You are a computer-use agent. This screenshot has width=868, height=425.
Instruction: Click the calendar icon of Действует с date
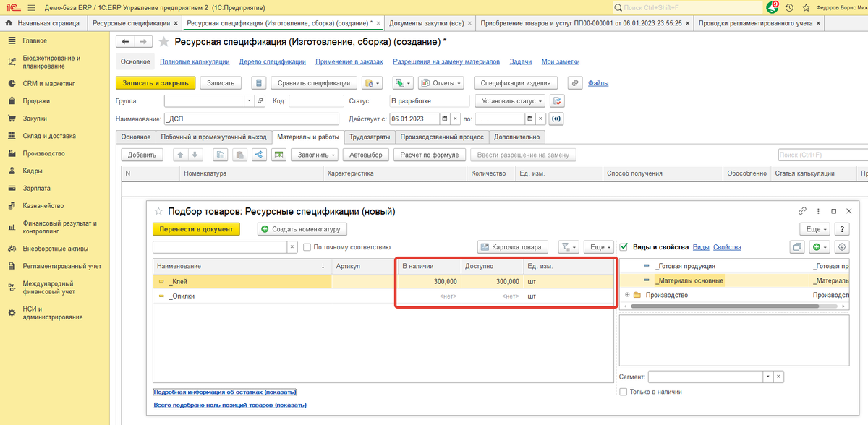(445, 119)
